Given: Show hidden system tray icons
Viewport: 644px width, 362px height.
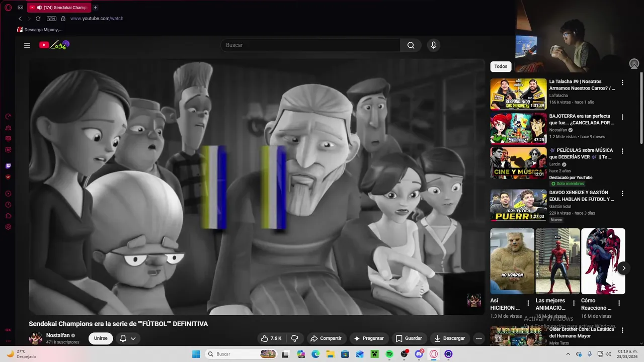Looking at the screenshot, I should click(x=569, y=354).
